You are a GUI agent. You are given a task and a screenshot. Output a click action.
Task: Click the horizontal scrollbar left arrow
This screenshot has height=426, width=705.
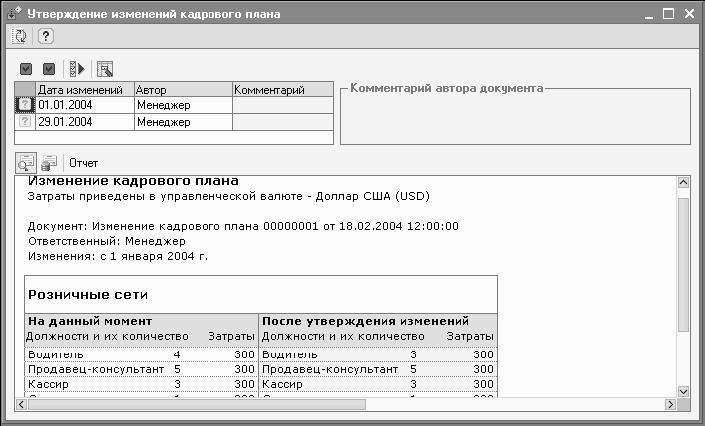(x=21, y=404)
